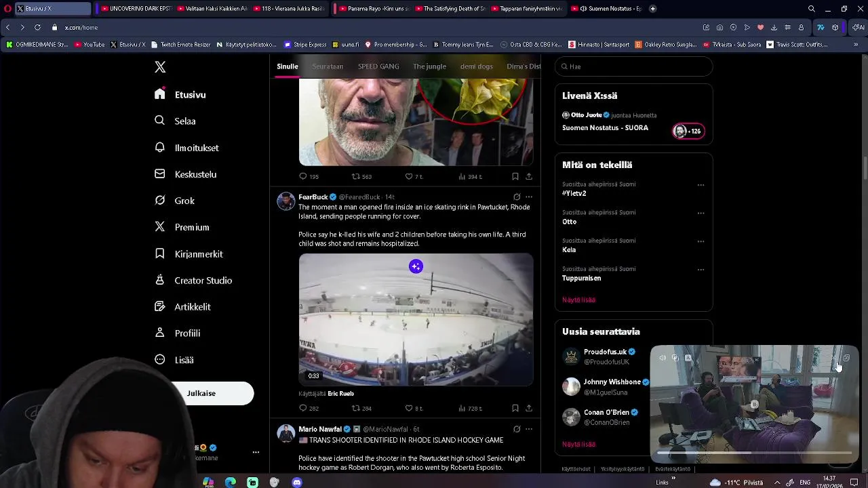Screen dimensions: 868x488
Task: Click the A captions icon in mini player
Action: point(688,358)
